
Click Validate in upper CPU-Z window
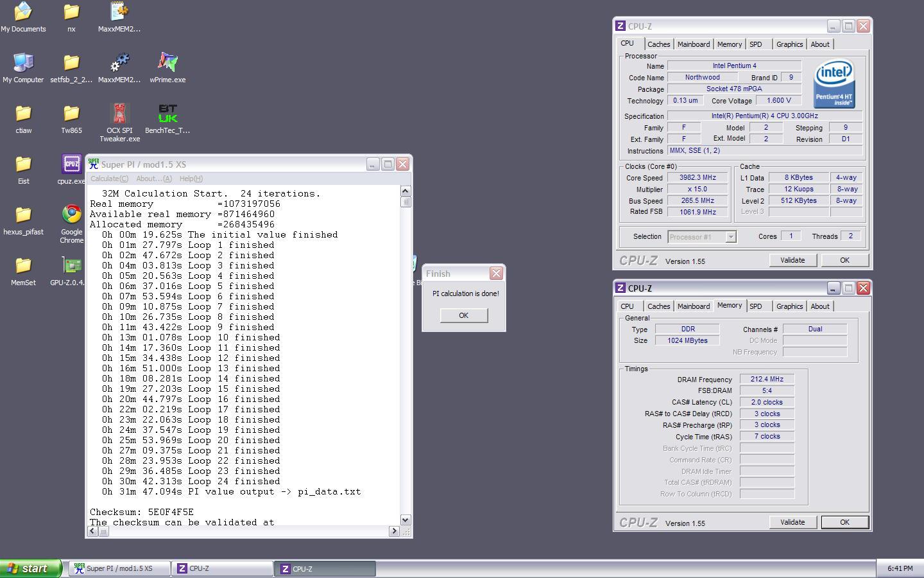coord(792,260)
